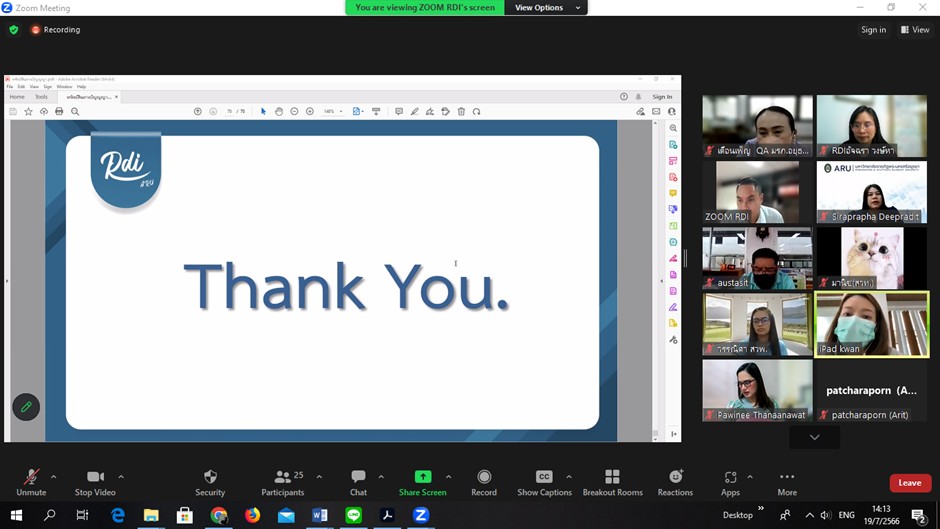This screenshot has height=529, width=940.
Task: Click the Recording indicator
Action: 56,29
